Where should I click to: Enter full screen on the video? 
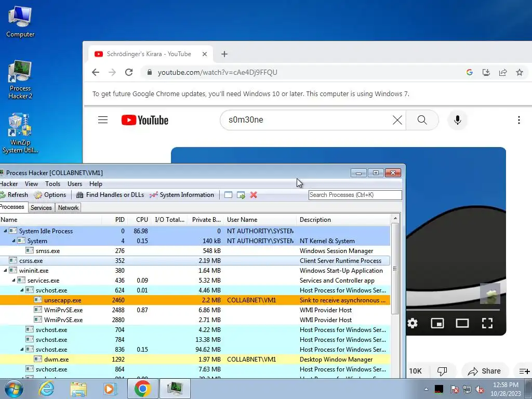point(487,323)
